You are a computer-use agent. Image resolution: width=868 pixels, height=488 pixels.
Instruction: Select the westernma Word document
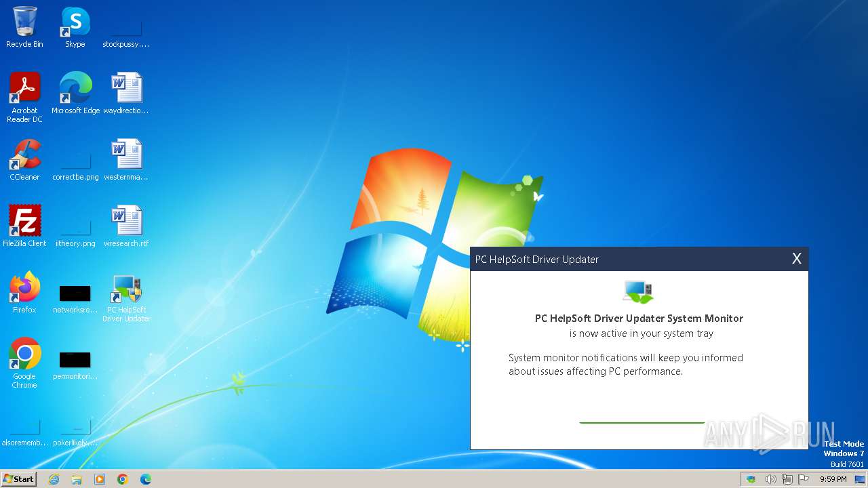pos(126,160)
